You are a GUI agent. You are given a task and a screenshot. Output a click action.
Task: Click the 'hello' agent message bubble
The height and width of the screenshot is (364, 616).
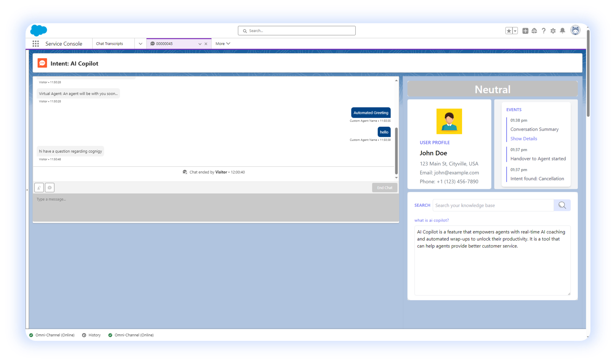(384, 132)
